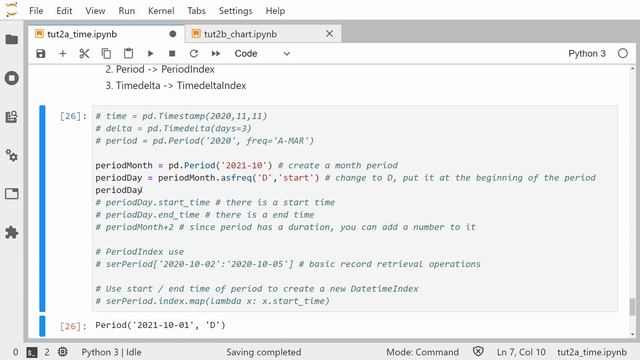Close the tut2b_chart.ipynb tab
Image resolution: width=640 pixels, height=360 pixels.
[329, 34]
